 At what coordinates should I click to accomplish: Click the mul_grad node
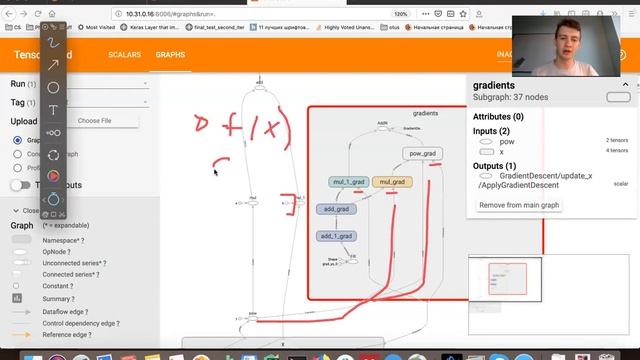coord(392,182)
